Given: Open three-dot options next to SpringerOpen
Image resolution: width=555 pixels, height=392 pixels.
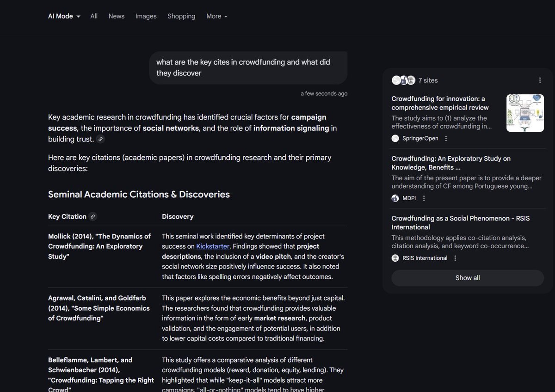Looking at the screenshot, I should click(x=446, y=138).
